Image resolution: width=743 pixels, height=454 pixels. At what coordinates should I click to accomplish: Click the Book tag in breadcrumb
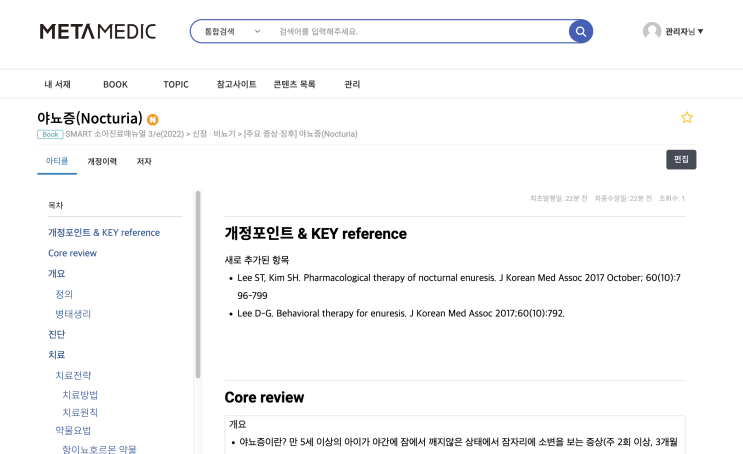(x=50, y=134)
